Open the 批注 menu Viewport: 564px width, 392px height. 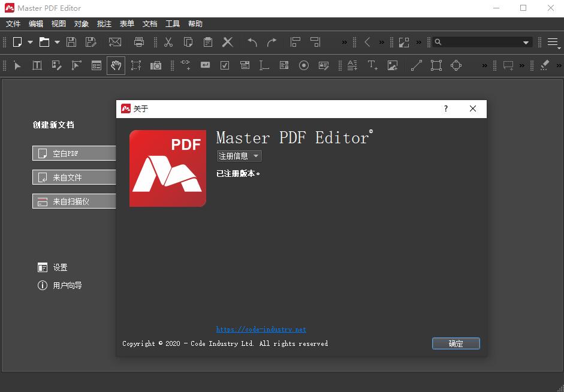pyautogui.click(x=104, y=24)
